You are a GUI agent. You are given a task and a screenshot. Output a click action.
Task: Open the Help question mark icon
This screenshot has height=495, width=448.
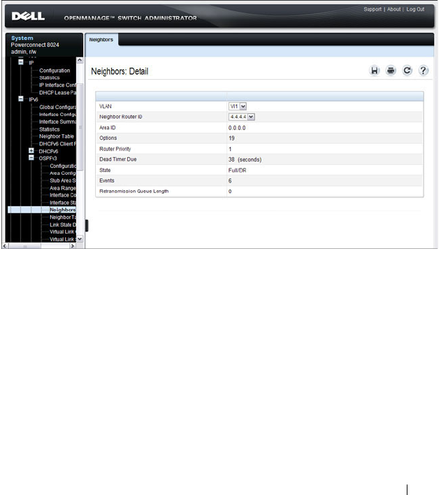(x=423, y=71)
